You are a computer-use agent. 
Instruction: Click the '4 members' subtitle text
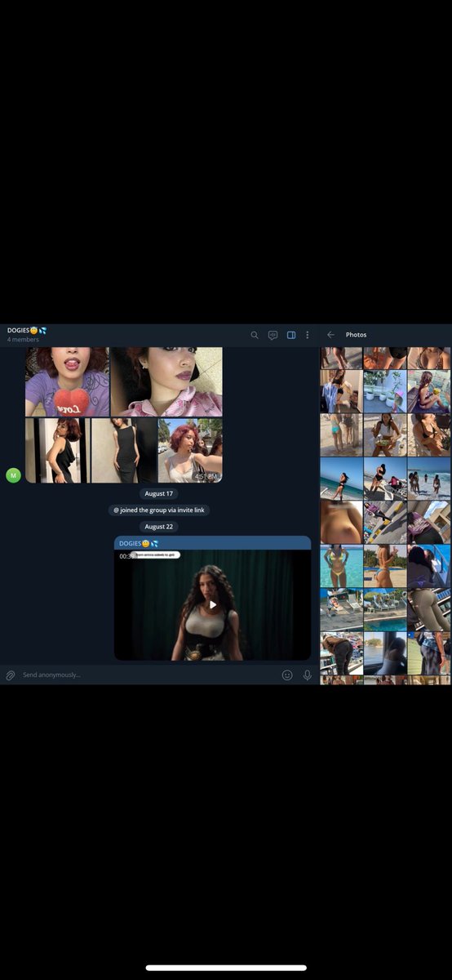click(23, 340)
